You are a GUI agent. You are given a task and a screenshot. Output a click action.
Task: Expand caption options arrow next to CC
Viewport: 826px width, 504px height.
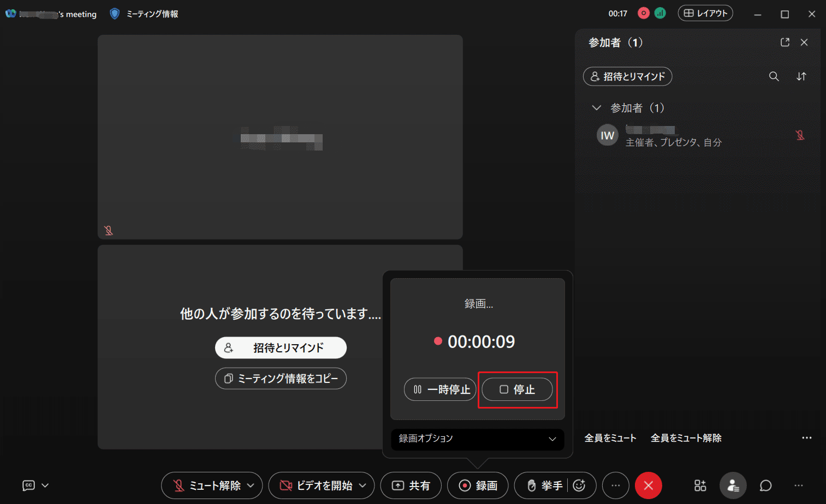(x=45, y=485)
